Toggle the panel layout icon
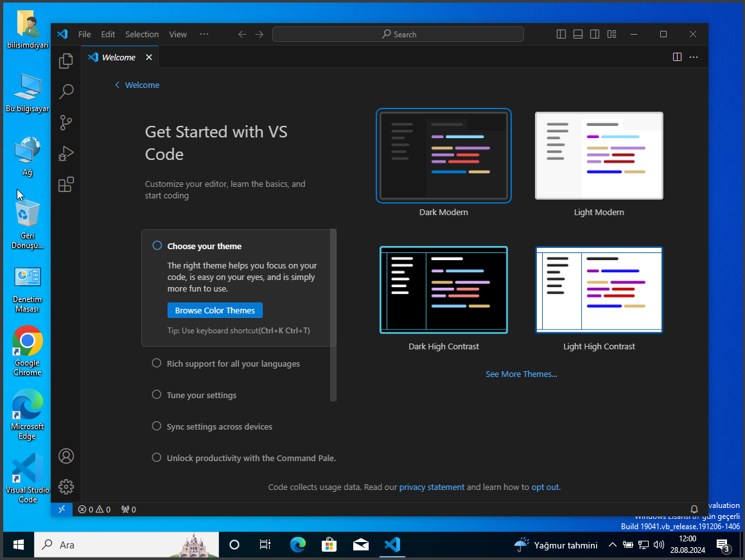The height and width of the screenshot is (560, 745). [578, 34]
